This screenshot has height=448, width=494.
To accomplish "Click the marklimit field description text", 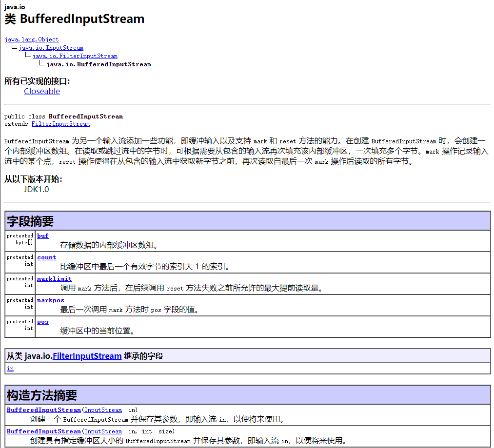I will tap(192, 288).
